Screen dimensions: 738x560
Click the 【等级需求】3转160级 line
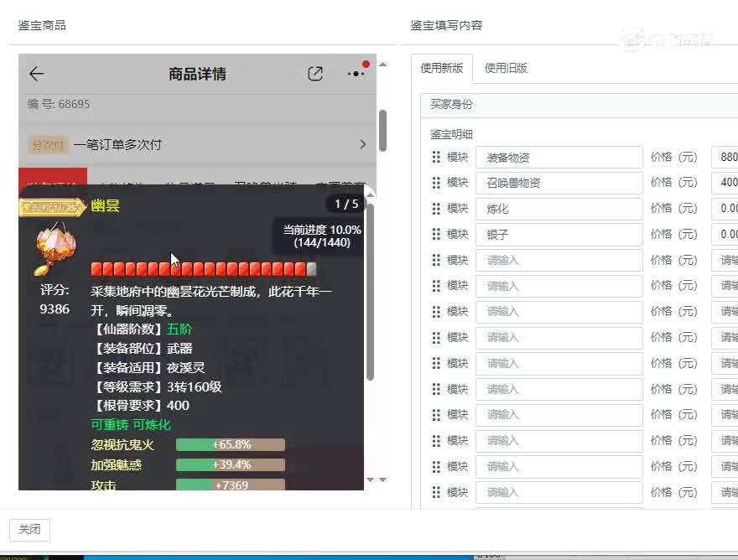pyautogui.click(x=156, y=386)
